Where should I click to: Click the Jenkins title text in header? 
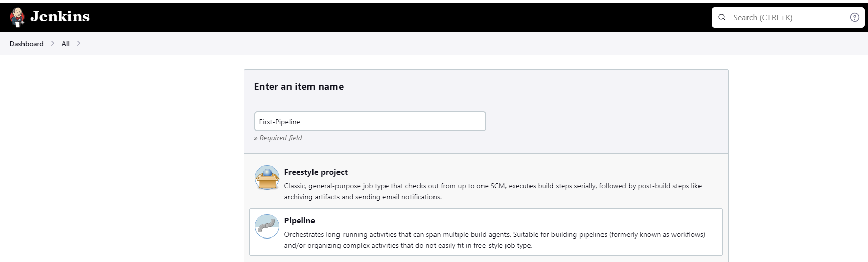pyautogui.click(x=60, y=17)
